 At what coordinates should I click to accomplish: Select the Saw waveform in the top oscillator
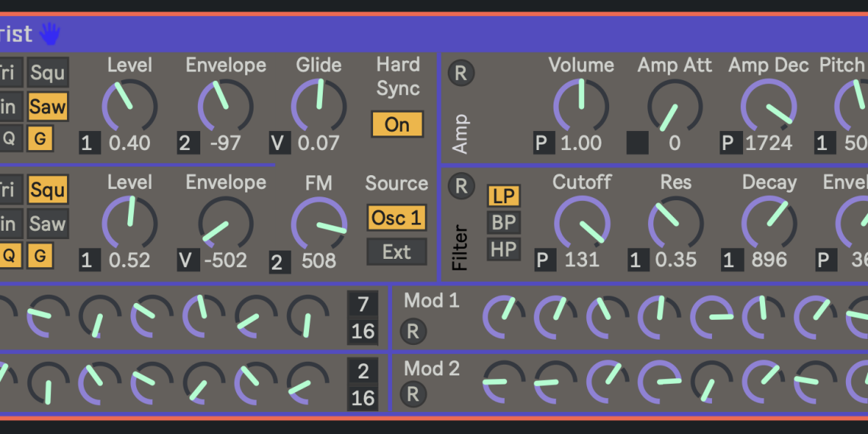point(47,107)
